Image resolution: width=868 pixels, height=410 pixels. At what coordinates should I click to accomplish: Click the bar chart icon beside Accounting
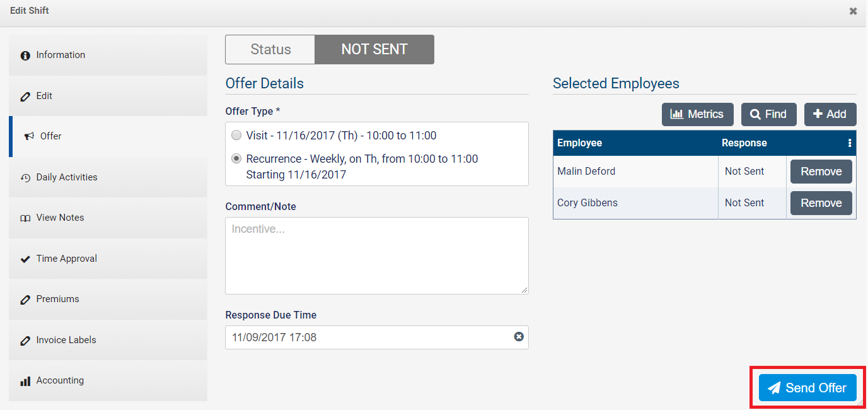point(25,381)
